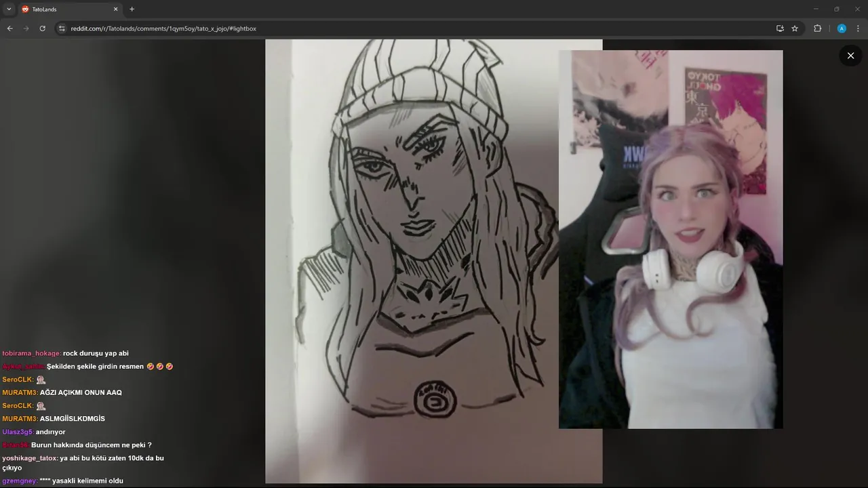The image size is (868, 488).
Task: Open a new browser tab
Action: [x=132, y=9]
